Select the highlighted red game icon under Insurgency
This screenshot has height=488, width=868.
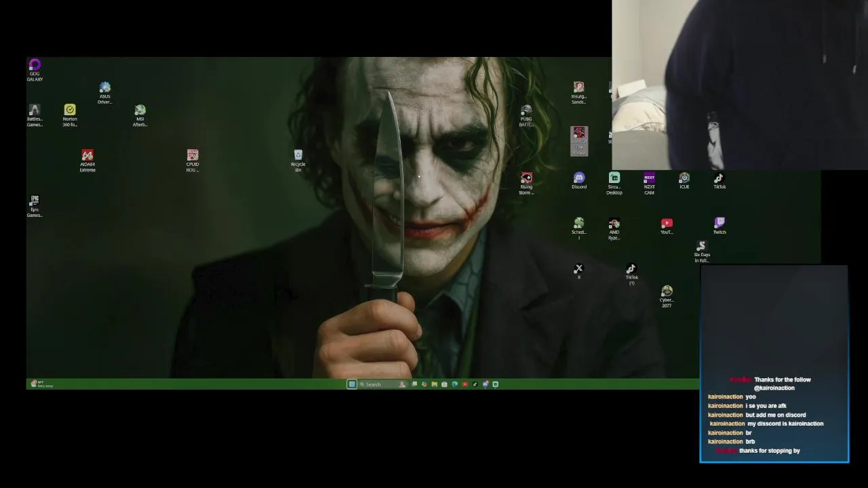578,141
